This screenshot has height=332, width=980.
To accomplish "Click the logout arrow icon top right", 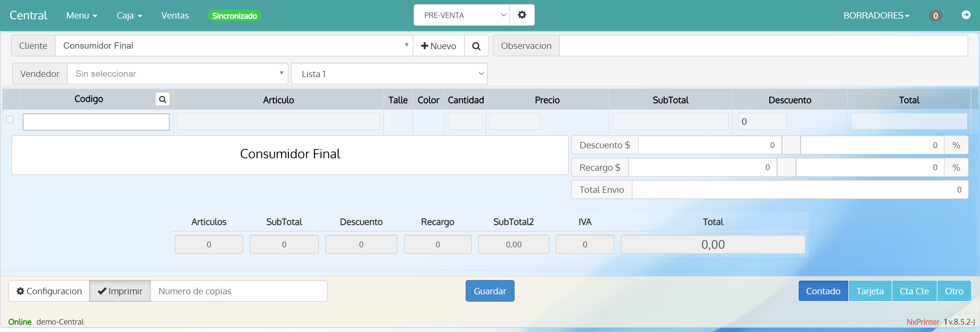I will [x=966, y=15].
